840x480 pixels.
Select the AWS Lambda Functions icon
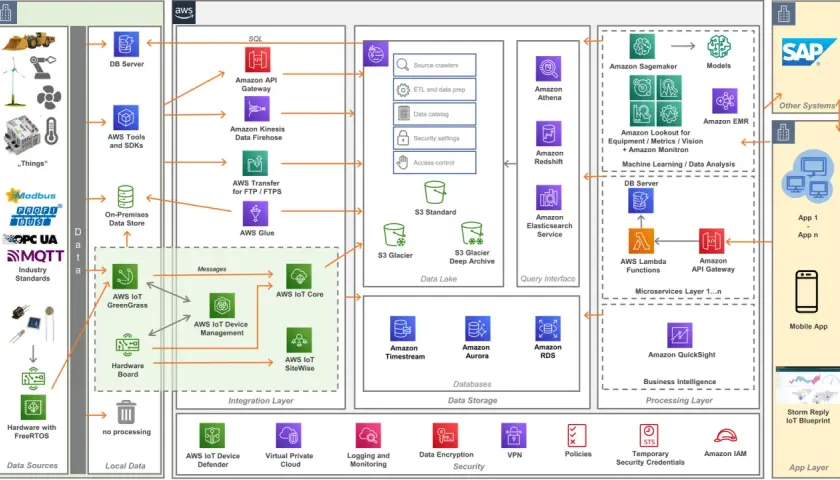(x=641, y=241)
